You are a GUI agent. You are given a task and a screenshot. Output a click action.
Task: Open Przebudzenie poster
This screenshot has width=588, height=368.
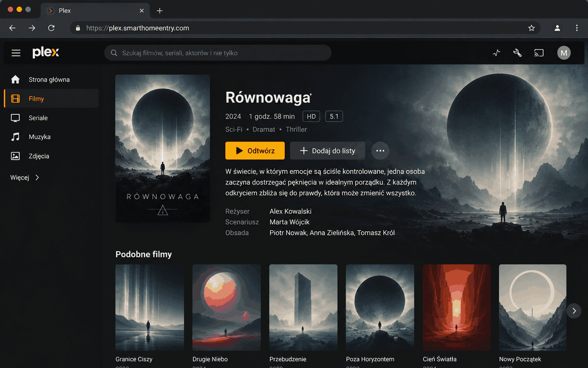point(303,307)
